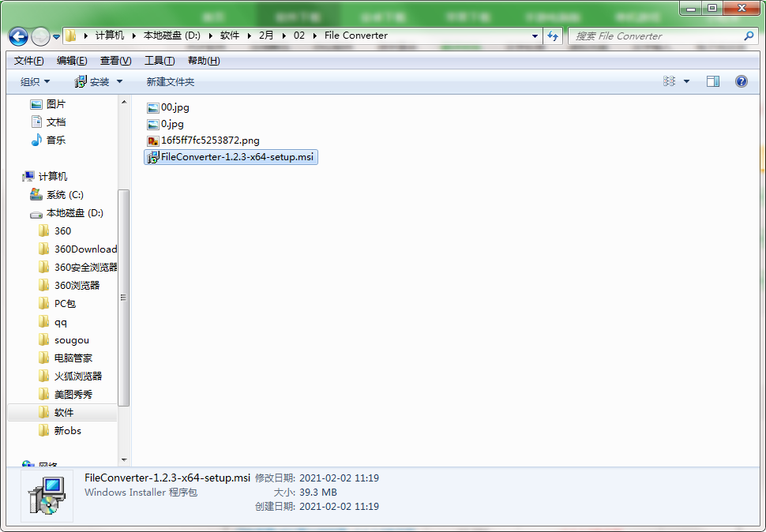Expand the 安装 button dropdown arrow
Viewport: 766px width, 532px height.
coord(120,82)
